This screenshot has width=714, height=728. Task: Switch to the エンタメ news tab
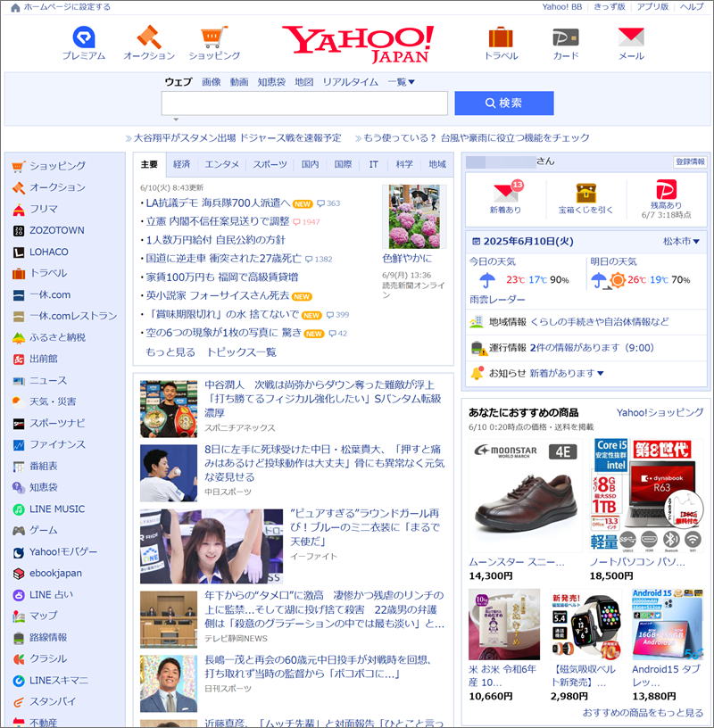coord(222,164)
